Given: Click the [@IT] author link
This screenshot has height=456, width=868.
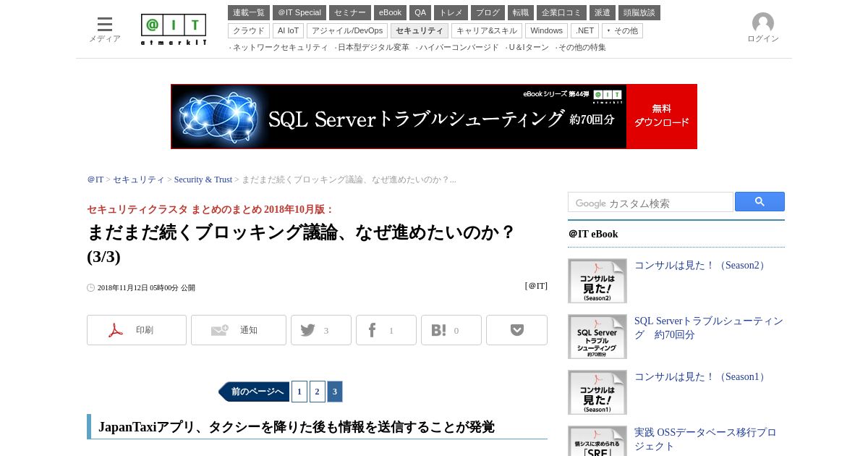Looking at the screenshot, I should 536,286.
